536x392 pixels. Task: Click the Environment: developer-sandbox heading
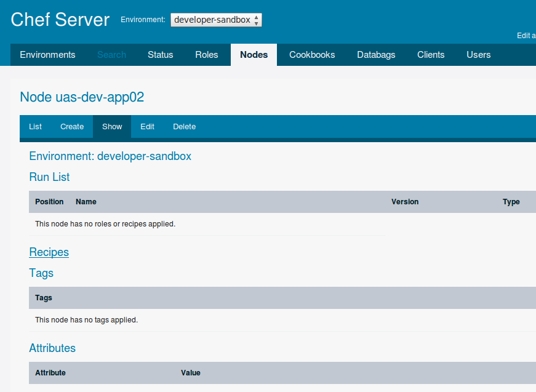(x=110, y=156)
